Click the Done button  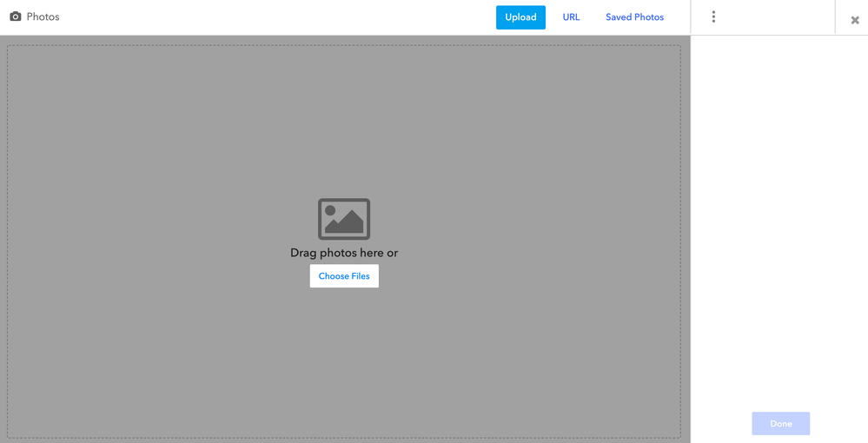coord(780,424)
